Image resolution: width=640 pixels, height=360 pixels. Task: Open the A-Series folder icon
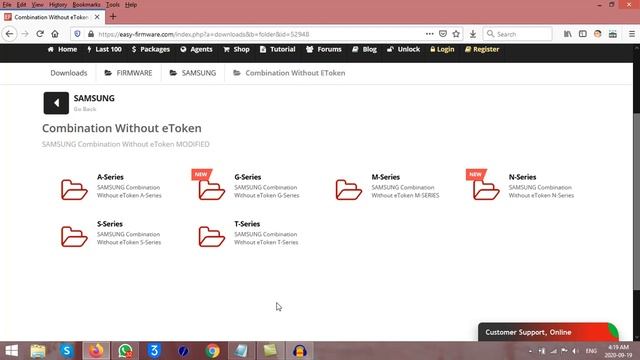tap(74, 189)
